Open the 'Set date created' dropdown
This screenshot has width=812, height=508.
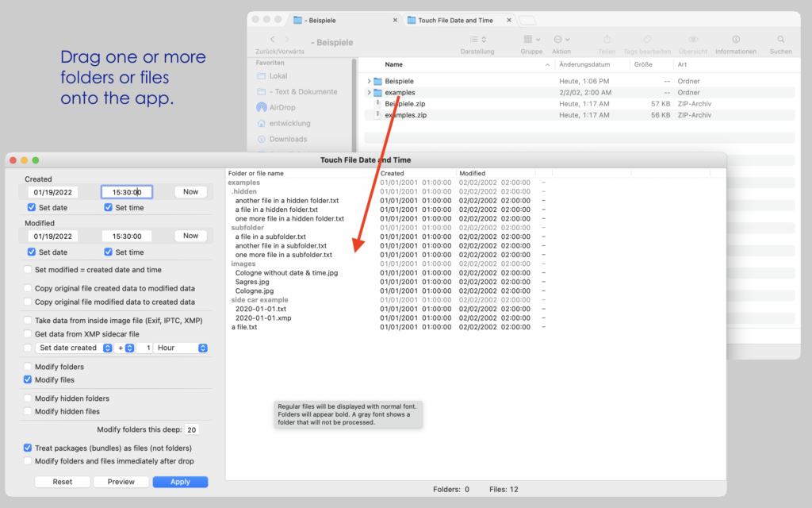[74, 348]
